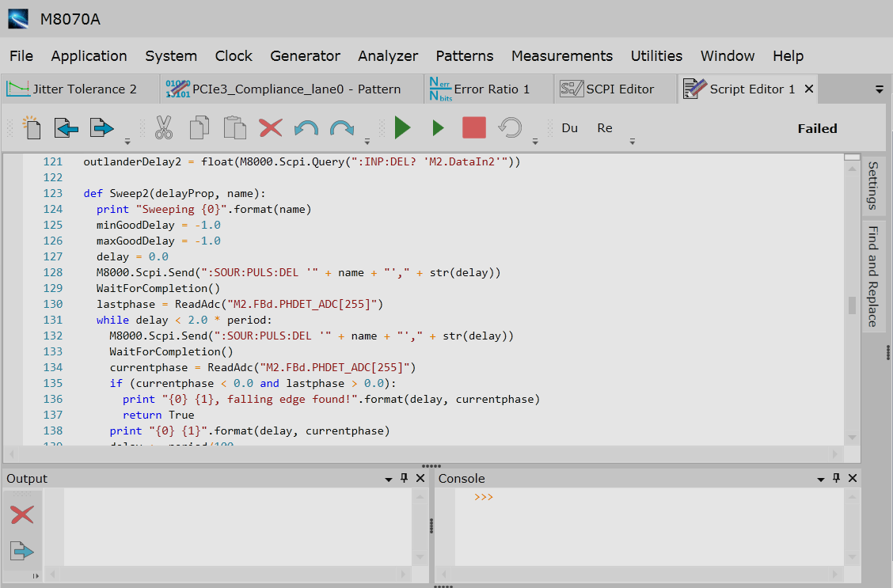
Task: Create a new script with the New icon
Action: tap(31, 127)
